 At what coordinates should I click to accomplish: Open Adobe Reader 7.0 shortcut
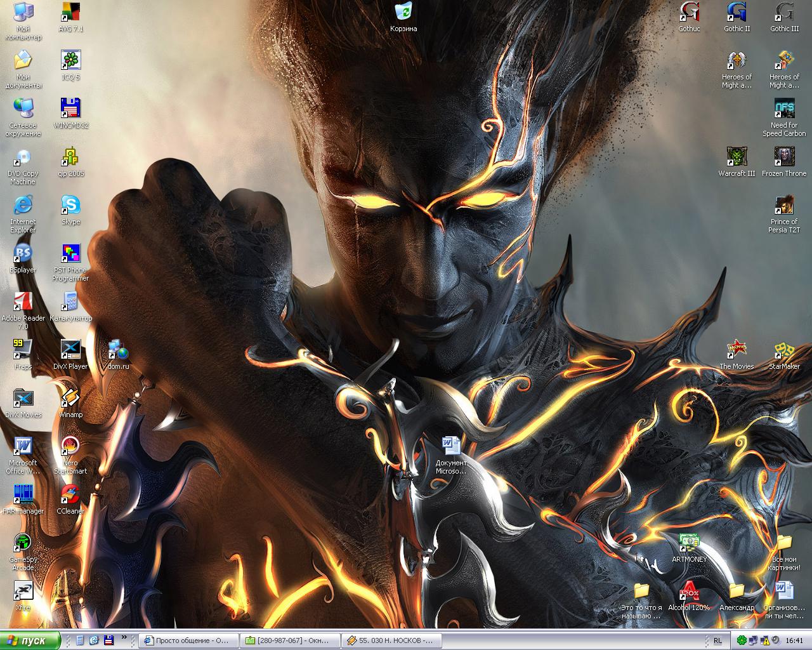pyautogui.click(x=23, y=310)
